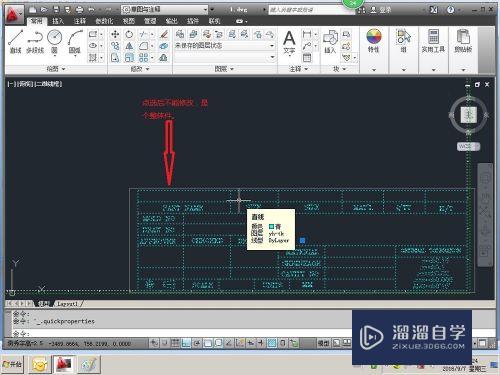This screenshot has height=375, width=500.
Task: Click the Scale tool icon
Action: (129, 58)
